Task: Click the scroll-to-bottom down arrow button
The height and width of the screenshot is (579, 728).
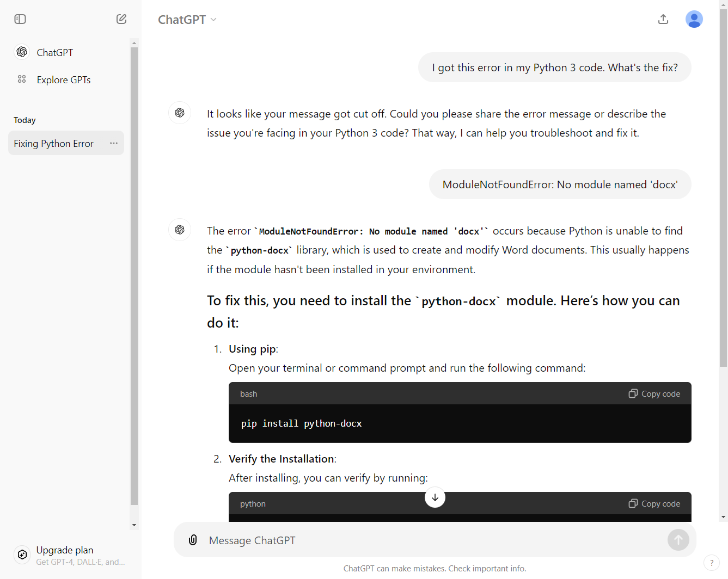Action: (x=435, y=497)
